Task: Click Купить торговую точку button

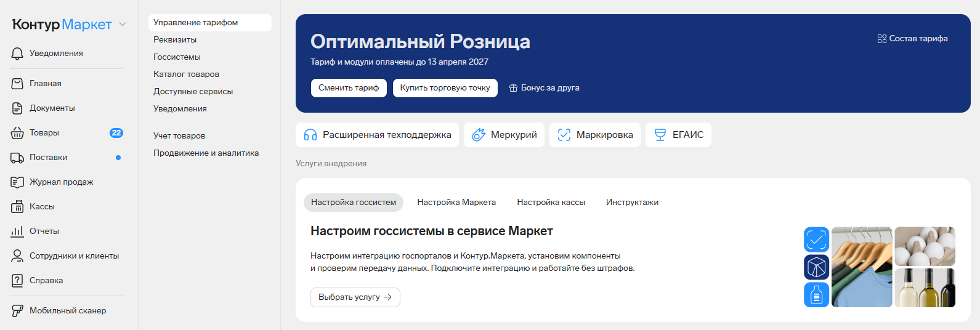Action: pos(445,88)
